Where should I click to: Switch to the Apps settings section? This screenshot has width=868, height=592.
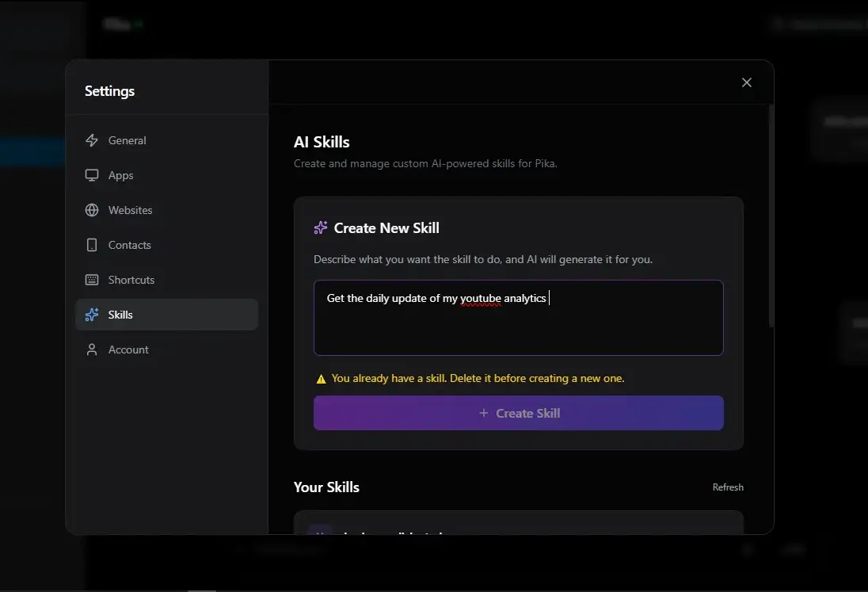pyautogui.click(x=120, y=175)
